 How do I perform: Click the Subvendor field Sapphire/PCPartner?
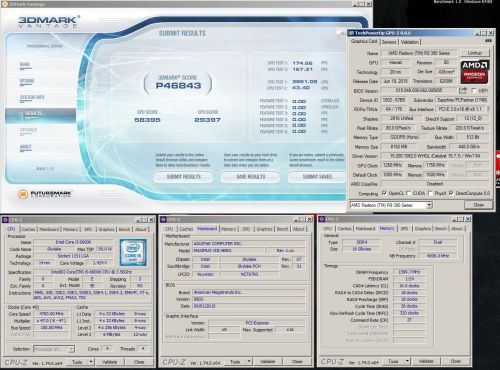coord(462,100)
